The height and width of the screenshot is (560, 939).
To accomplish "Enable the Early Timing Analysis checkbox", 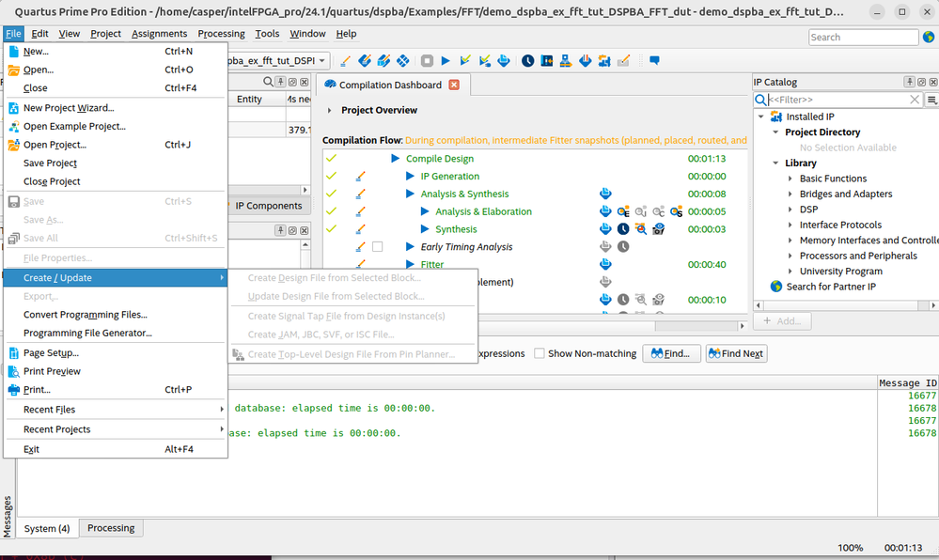I will (378, 247).
